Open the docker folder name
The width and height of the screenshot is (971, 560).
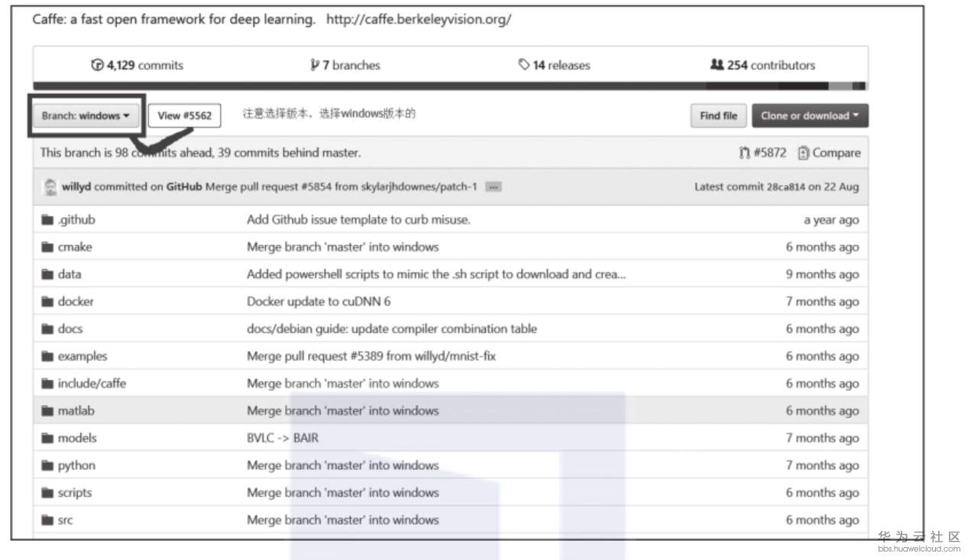76,302
